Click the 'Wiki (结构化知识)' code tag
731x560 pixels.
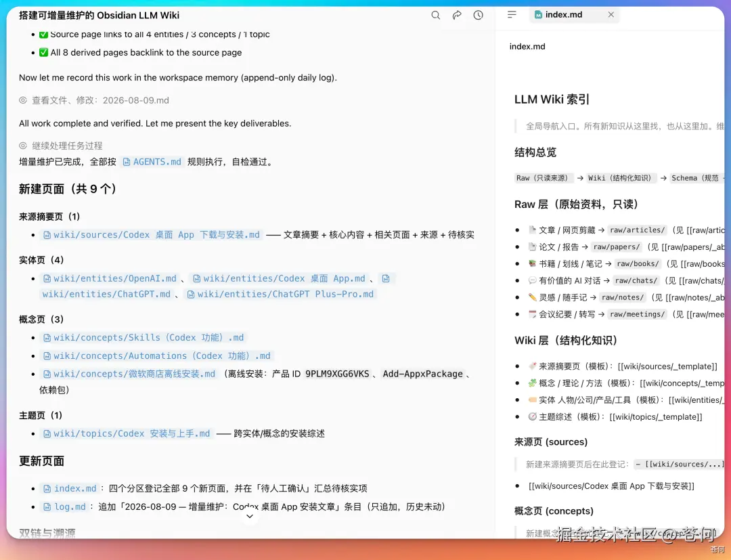[x=620, y=178]
